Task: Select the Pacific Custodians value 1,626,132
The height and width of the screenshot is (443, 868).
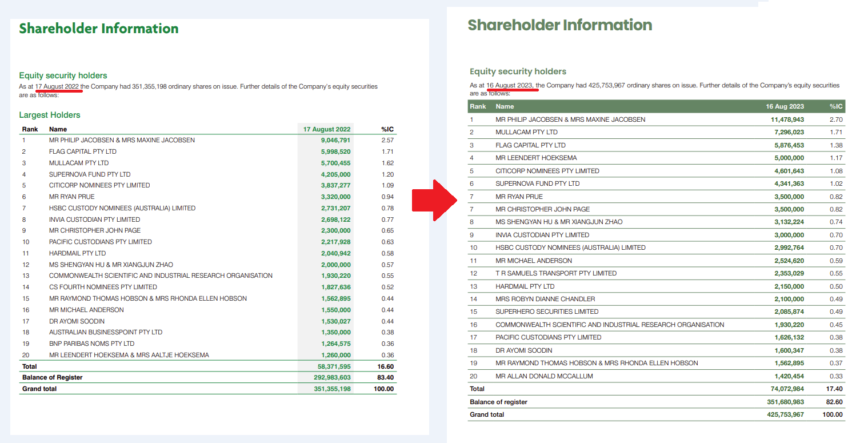Action: (789, 337)
